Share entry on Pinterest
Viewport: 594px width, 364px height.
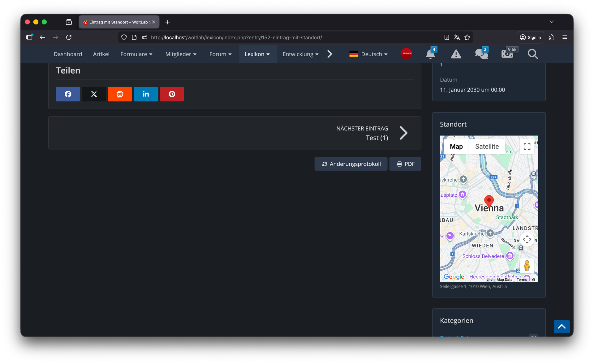[x=172, y=94]
